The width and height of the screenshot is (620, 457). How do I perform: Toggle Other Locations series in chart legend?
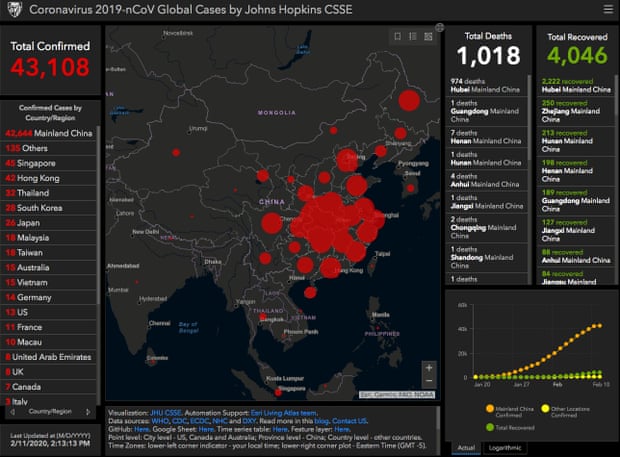coord(544,408)
